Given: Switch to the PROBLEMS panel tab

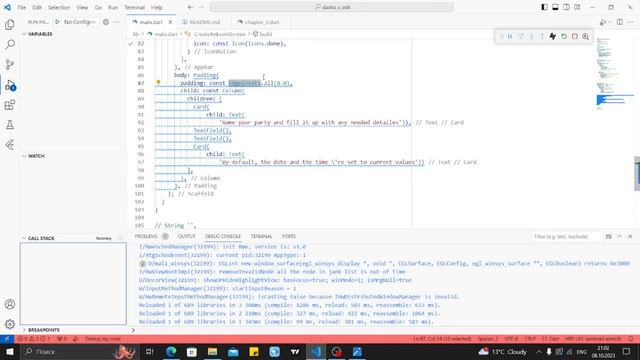Looking at the screenshot, I should [146, 236].
